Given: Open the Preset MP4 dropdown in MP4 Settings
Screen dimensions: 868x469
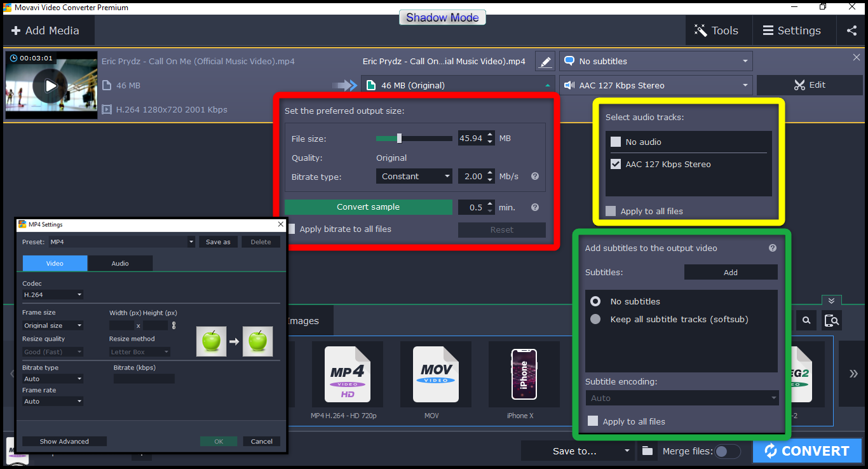Looking at the screenshot, I should 122,241.
